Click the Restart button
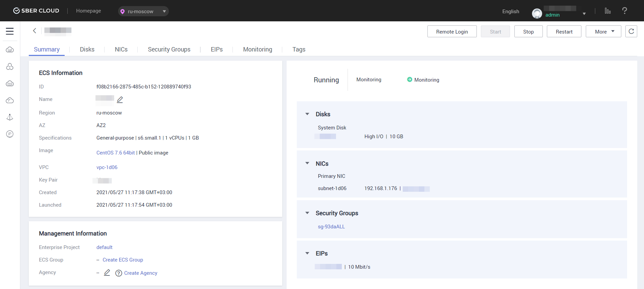644x289 pixels. click(564, 32)
